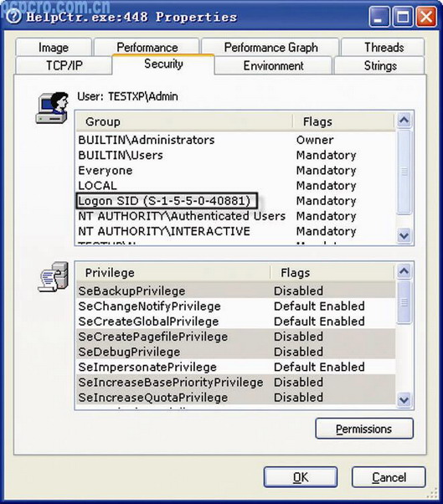
Task: Click the help icon in title bar
Action: (13, 16)
